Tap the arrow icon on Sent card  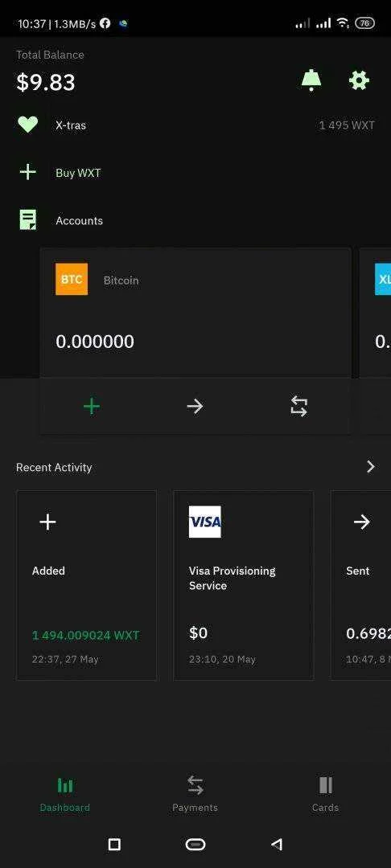point(362,522)
